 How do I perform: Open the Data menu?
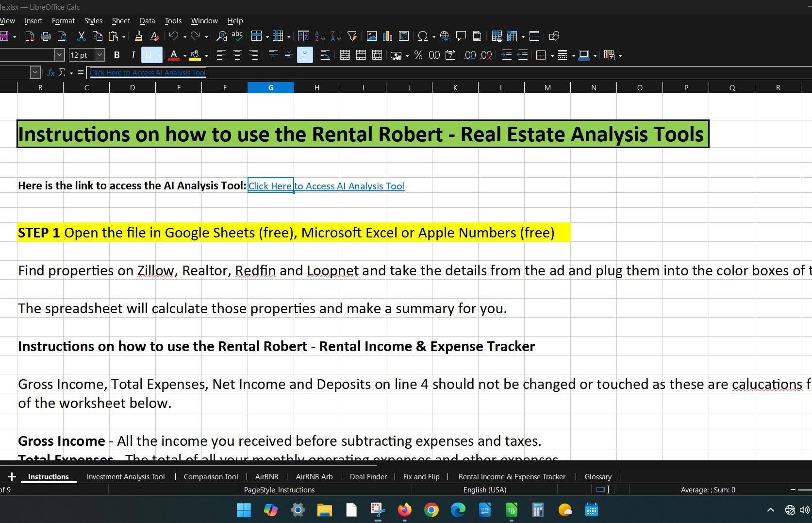tap(147, 21)
